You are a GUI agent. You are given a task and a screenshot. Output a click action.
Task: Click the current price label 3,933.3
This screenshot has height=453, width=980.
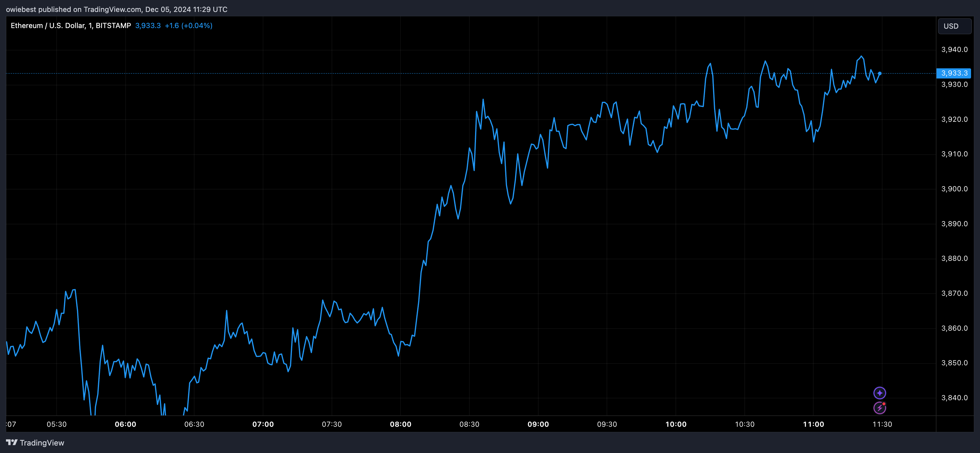tap(954, 73)
